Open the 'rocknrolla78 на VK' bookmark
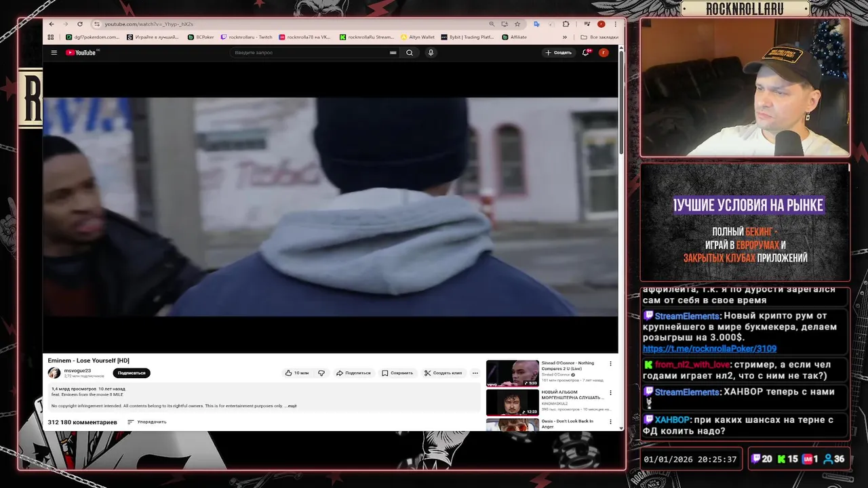Image resolution: width=868 pixels, height=488 pixels. pyautogui.click(x=305, y=37)
